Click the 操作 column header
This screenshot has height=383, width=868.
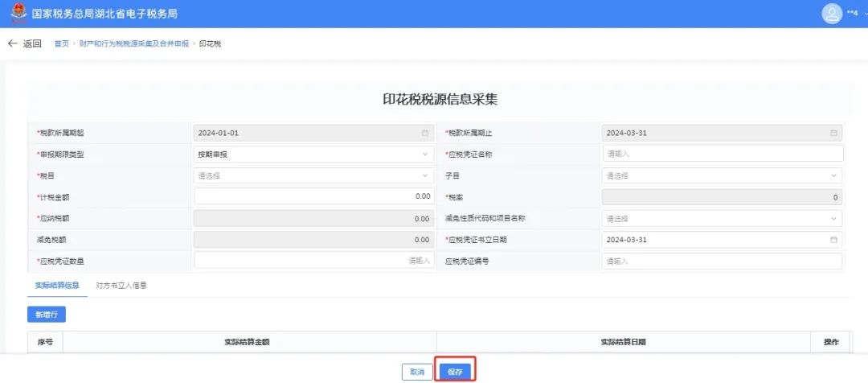[832, 342]
